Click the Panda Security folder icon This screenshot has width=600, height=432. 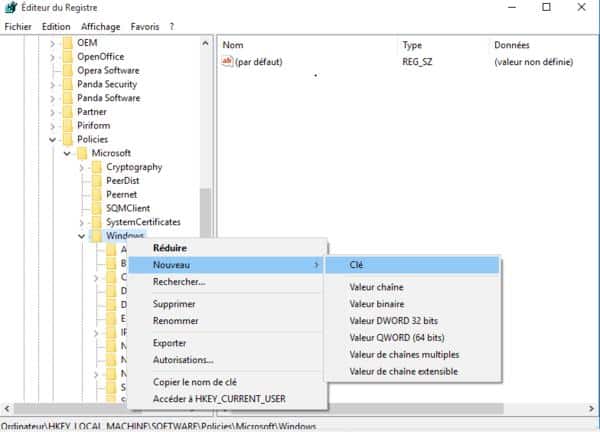67,85
